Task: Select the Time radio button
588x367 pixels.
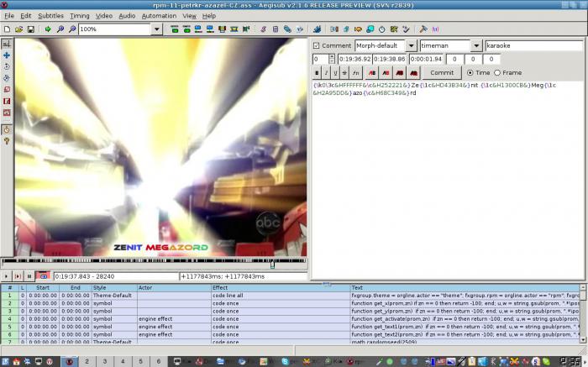Action: pyautogui.click(x=470, y=73)
